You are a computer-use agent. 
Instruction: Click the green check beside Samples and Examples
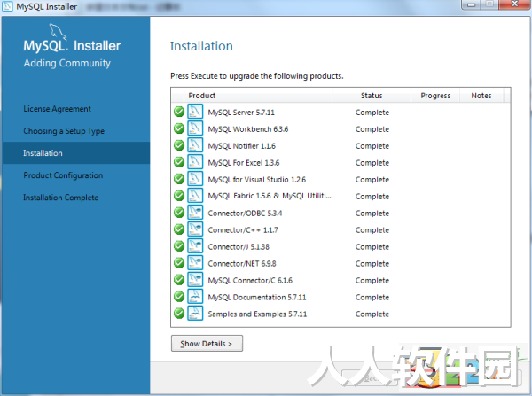[179, 314]
